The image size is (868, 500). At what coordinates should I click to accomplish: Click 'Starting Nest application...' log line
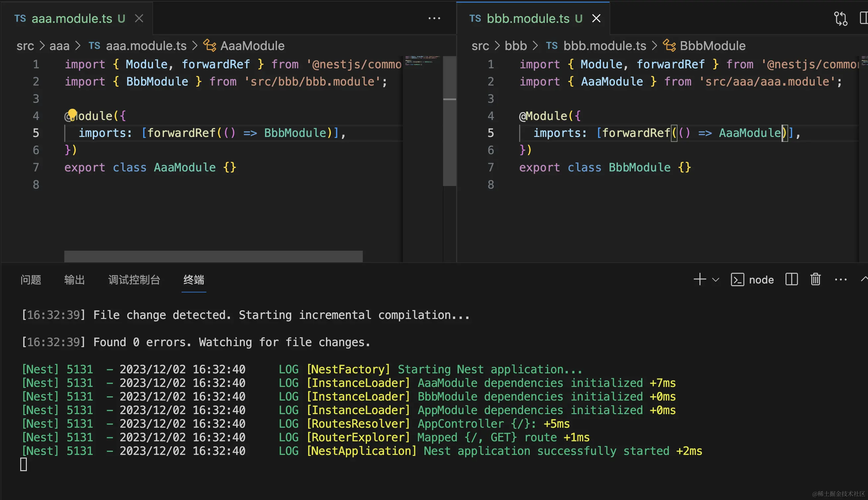pyautogui.click(x=302, y=369)
